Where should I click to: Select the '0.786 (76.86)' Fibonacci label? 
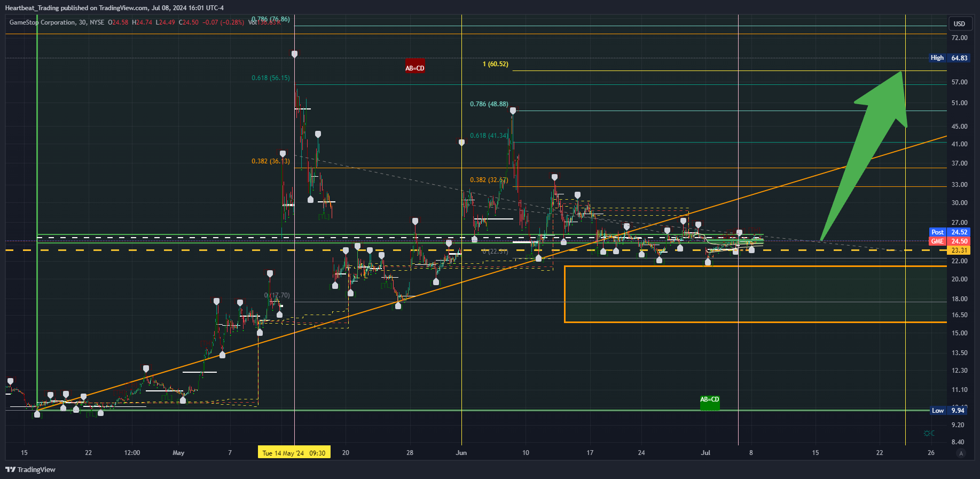[271, 19]
